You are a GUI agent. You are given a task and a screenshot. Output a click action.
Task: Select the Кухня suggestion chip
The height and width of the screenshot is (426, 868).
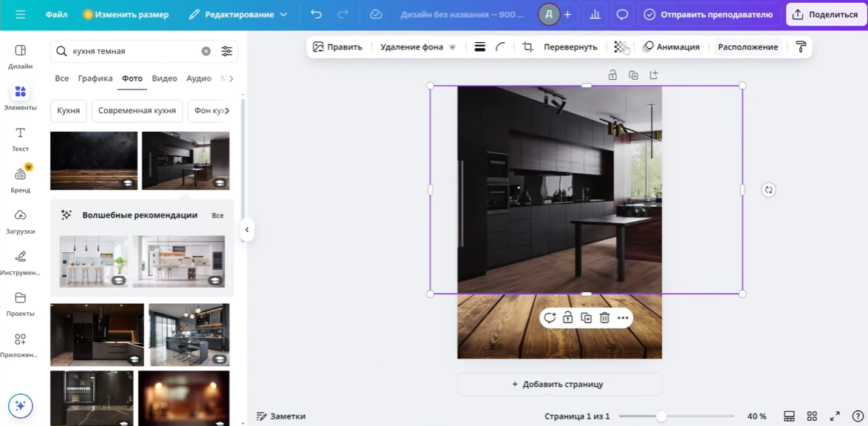tap(69, 111)
